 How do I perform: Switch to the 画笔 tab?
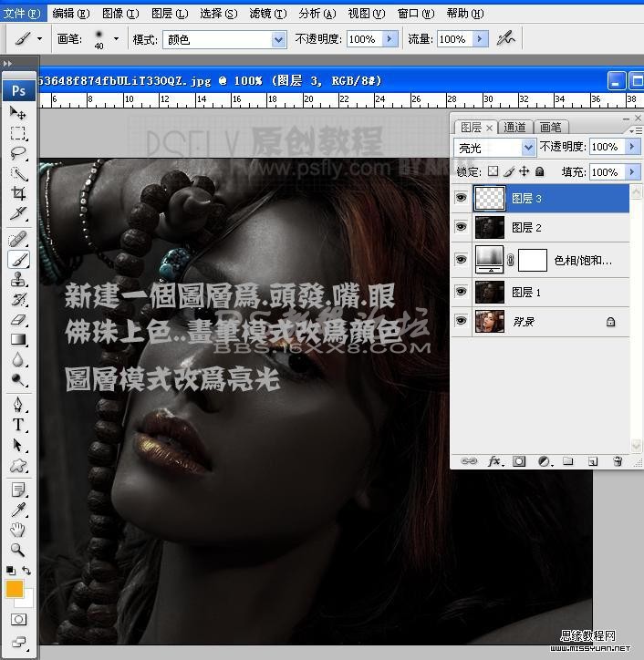click(x=550, y=127)
